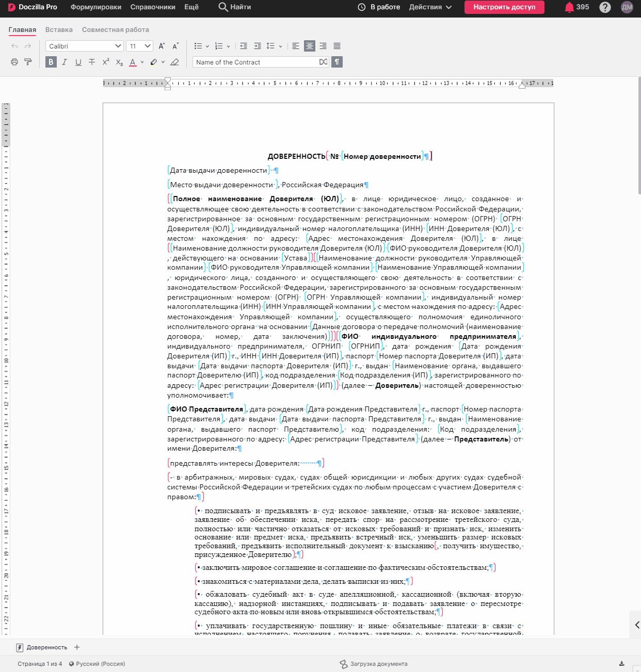Print the document with printer icon
Screen dimensions: 641x672
(x=14, y=62)
